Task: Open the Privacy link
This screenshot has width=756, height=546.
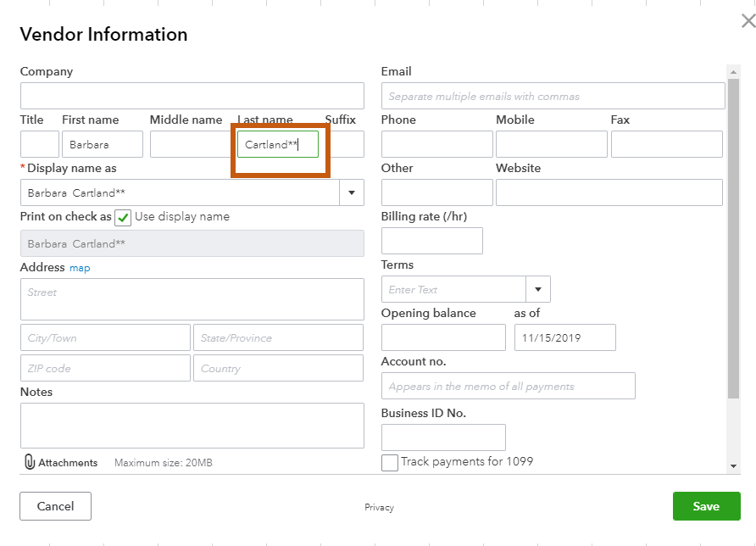Action: coord(379,507)
